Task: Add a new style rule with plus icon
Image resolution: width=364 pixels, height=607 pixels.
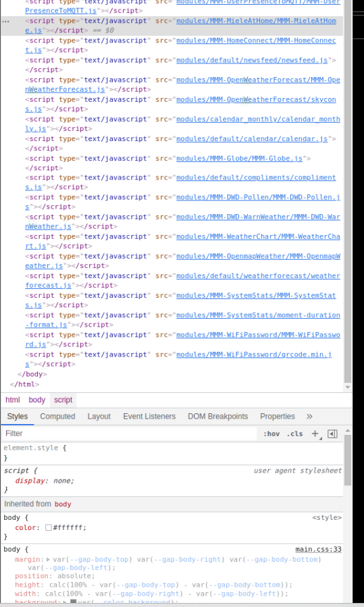Action: [315, 433]
